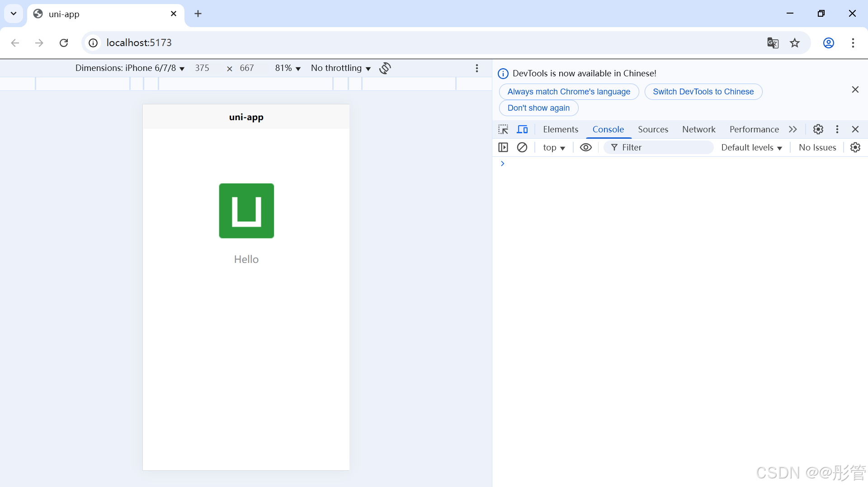Open the console settings gear

855,147
